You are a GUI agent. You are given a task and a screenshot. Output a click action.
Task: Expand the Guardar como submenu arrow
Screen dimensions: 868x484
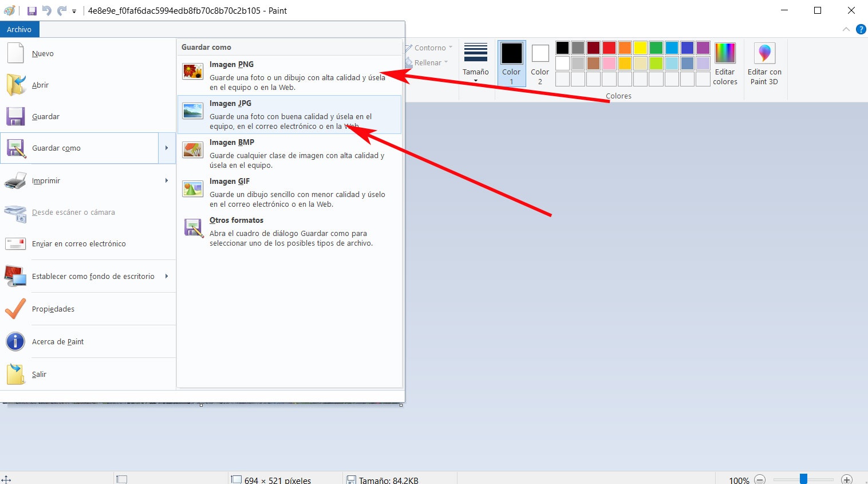click(167, 148)
